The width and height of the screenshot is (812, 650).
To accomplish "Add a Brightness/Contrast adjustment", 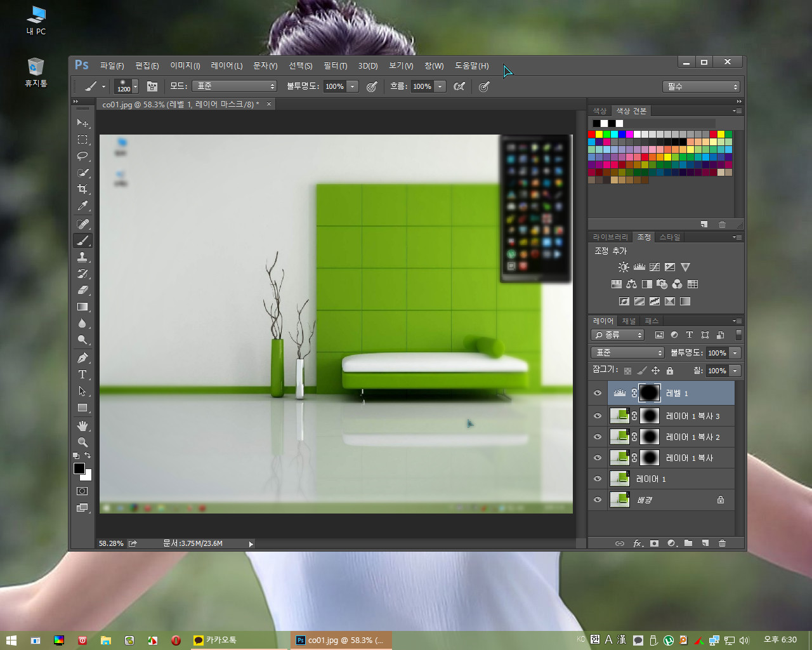I will (x=624, y=267).
